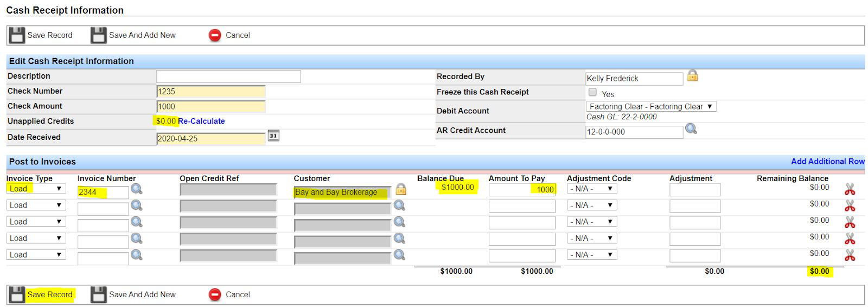Open Debit Account Factoring Clear dropdown

coord(651,106)
